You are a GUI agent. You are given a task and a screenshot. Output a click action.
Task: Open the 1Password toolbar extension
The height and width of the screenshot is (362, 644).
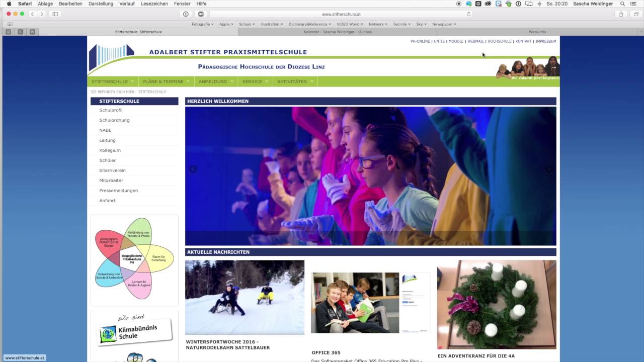186,14
